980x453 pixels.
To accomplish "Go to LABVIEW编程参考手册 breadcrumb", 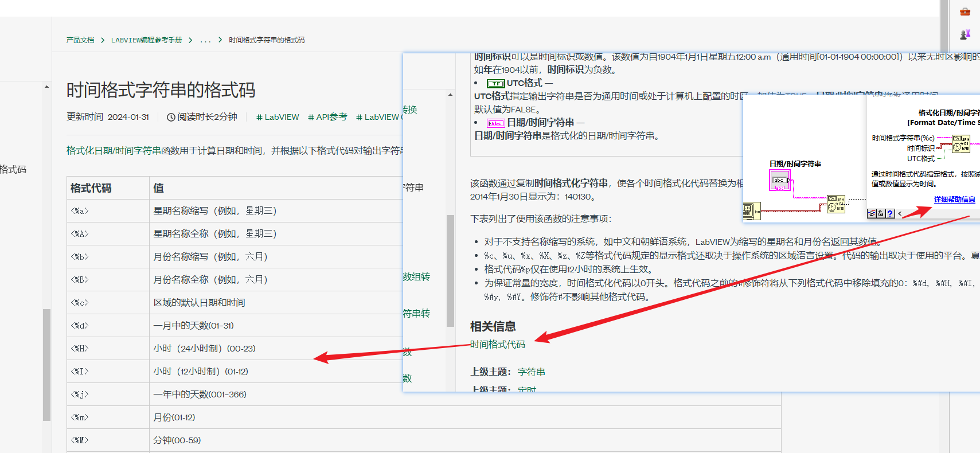I will tap(147, 40).
